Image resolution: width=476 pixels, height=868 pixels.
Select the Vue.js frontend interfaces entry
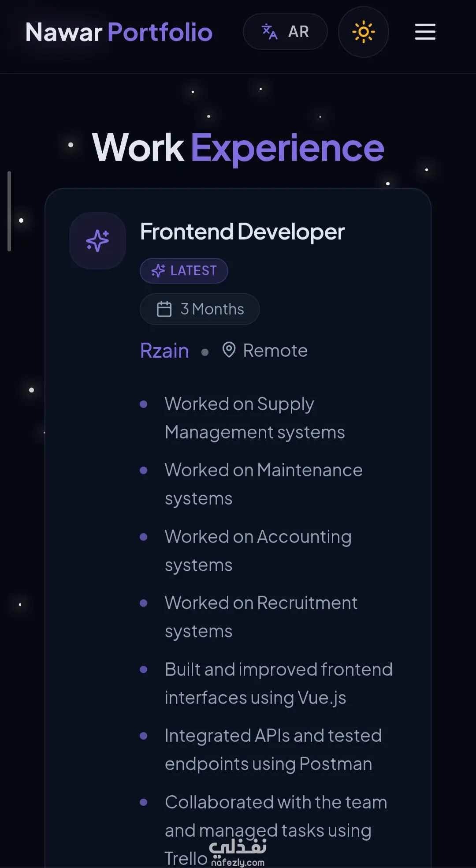pyautogui.click(x=279, y=684)
